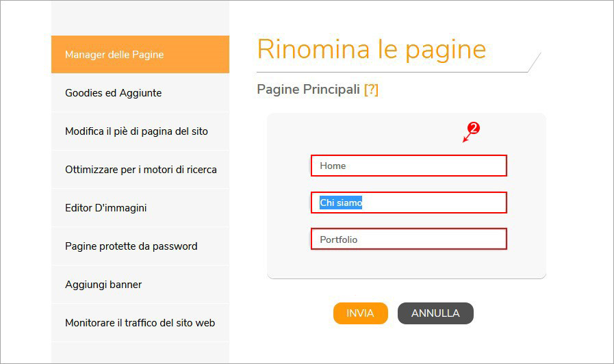The width and height of the screenshot is (614, 364).
Task: Open the Manager delle Pagine section
Action: (x=140, y=55)
